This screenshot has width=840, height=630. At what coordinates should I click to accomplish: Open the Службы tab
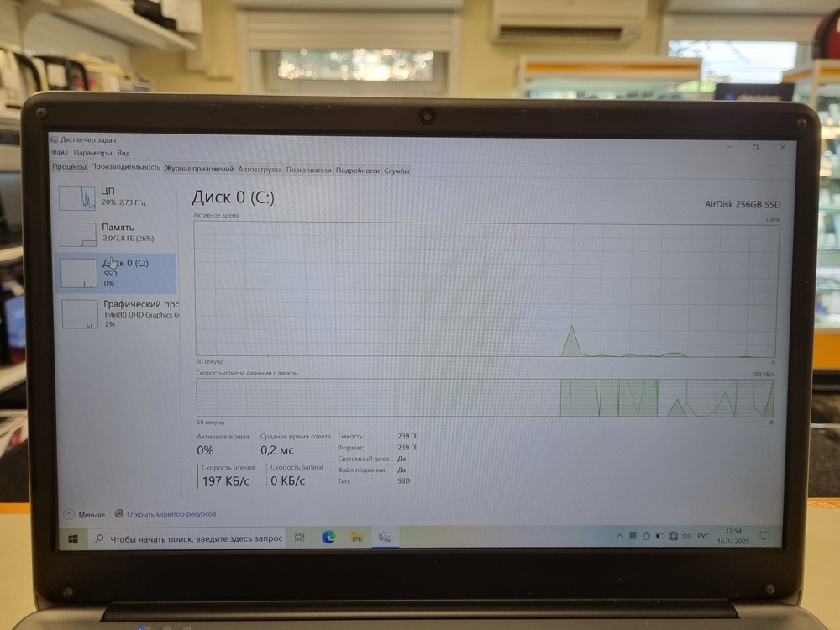point(396,171)
